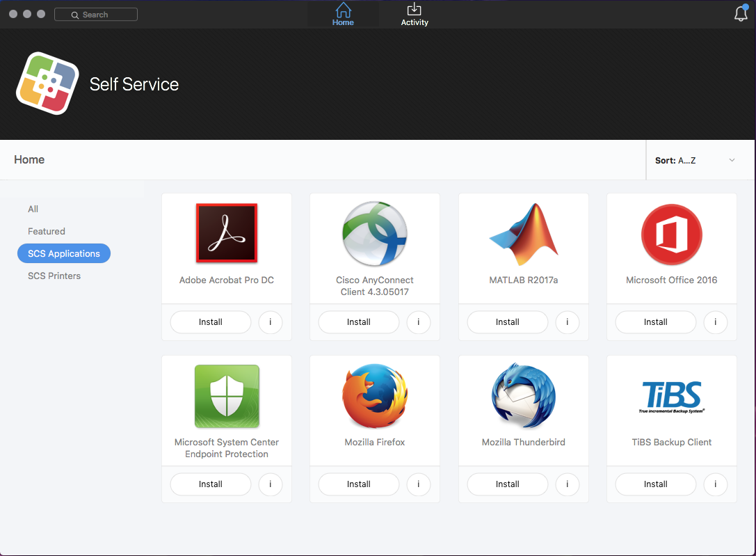This screenshot has height=556, width=756.
Task: Open the Activity tab
Action: tap(414, 14)
